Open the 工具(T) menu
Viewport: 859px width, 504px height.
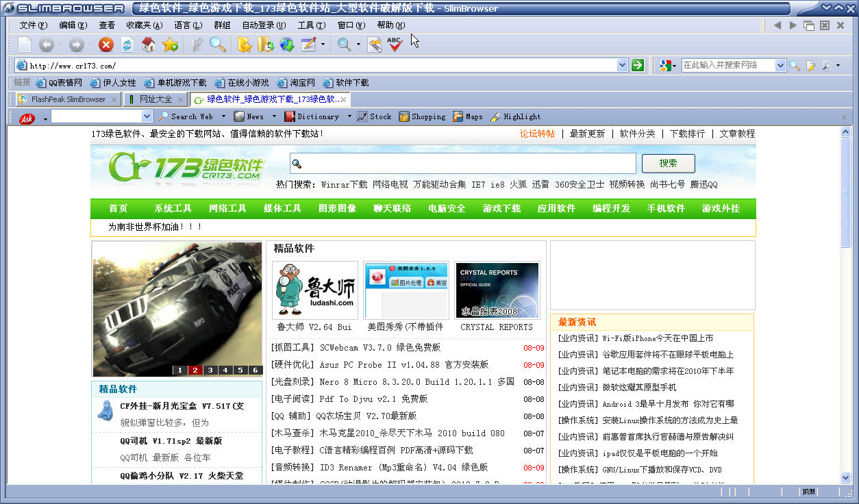tap(312, 25)
